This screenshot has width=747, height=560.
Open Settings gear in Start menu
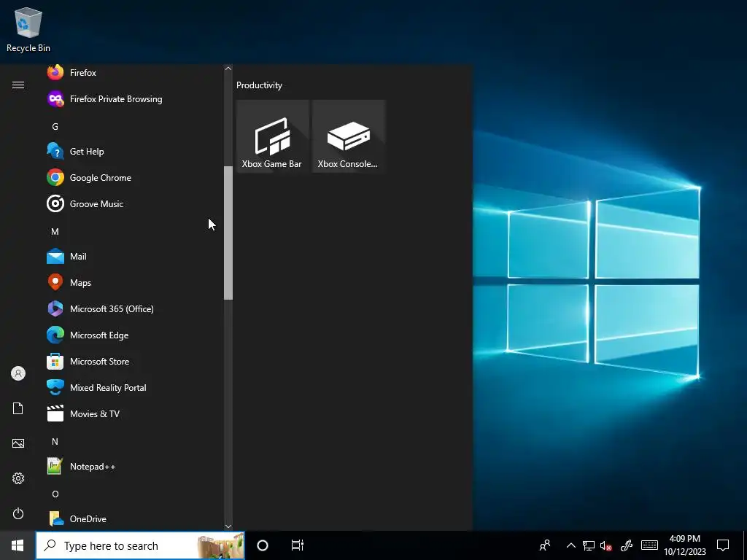(x=18, y=478)
